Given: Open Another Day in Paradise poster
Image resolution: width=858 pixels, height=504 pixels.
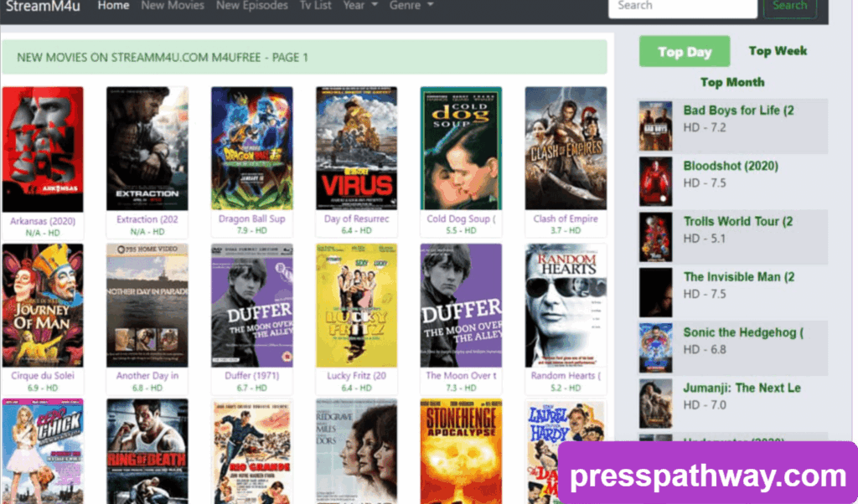Looking at the screenshot, I should pyautogui.click(x=147, y=306).
